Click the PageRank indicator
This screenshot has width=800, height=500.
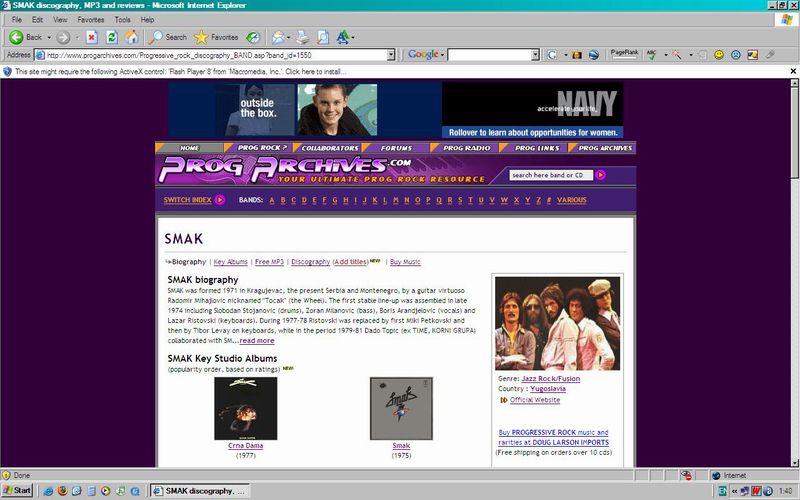(x=624, y=55)
